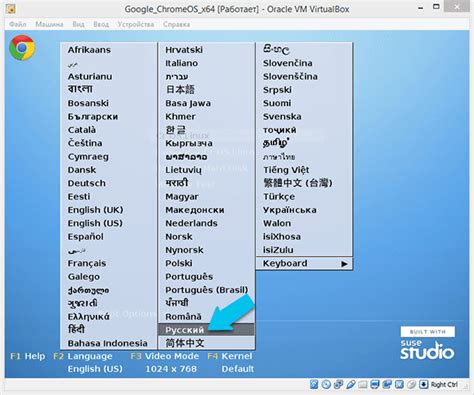Choose Suomi language

[x=277, y=103]
